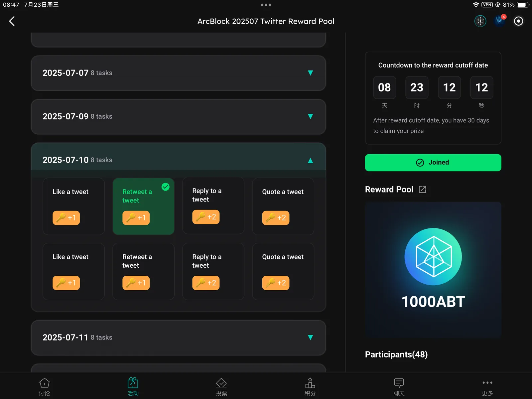Open the teal dotted-circle icon in header
Viewport: 532px width, 399px height.
(480, 21)
